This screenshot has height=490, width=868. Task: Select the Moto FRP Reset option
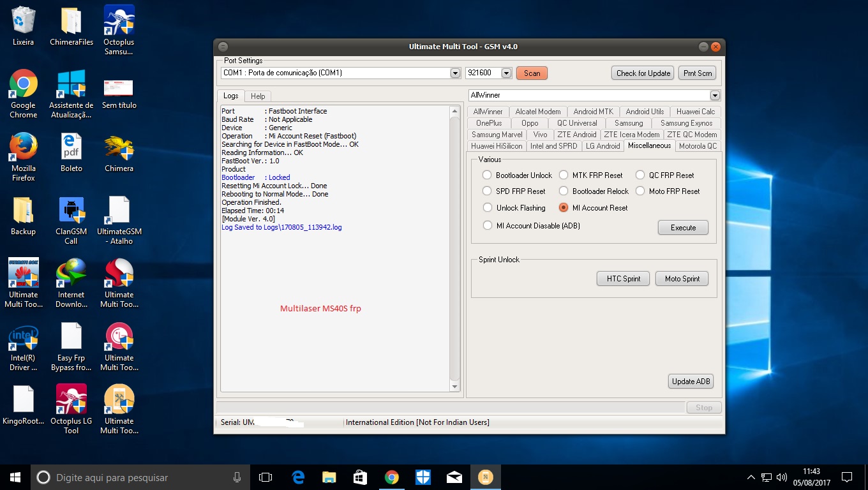pos(640,191)
